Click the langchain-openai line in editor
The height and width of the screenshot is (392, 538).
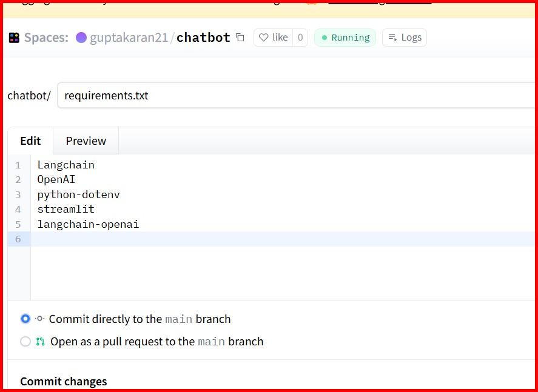tap(88, 224)
